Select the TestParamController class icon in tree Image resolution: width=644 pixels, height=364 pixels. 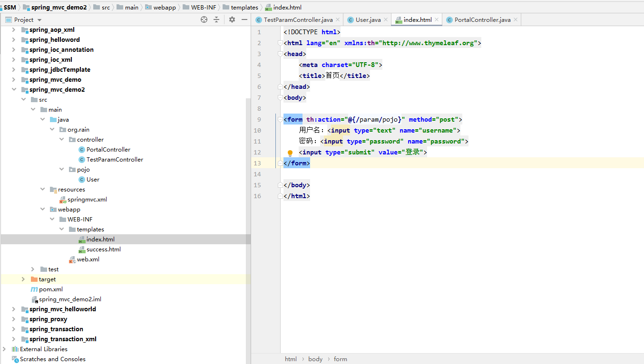coord(81,160)
